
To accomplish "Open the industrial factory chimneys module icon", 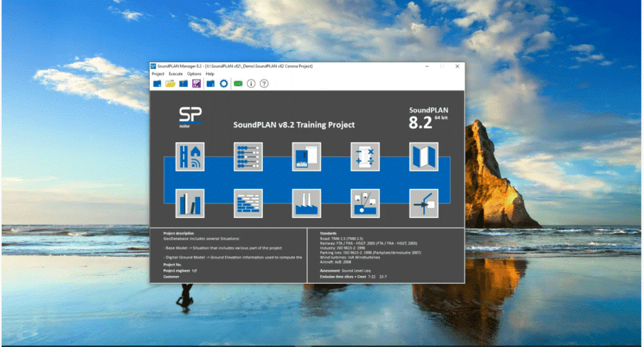I will tap(306, 203).
